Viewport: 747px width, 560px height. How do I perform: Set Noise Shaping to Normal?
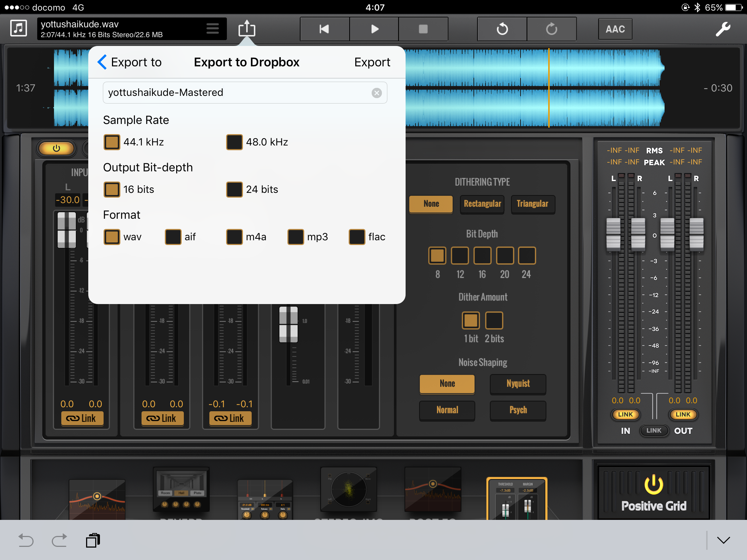[447, 411]
